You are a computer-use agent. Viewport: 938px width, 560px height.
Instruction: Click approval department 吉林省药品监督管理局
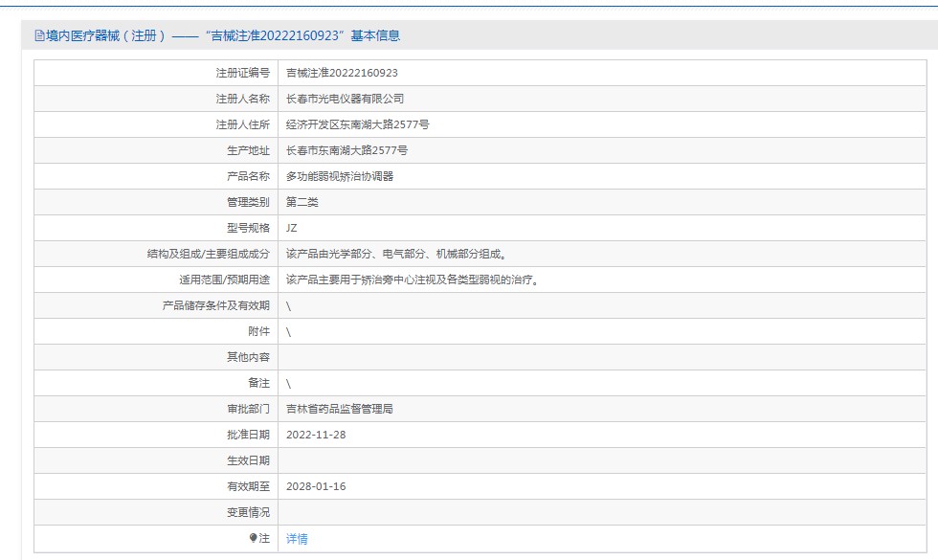(339, 409)
